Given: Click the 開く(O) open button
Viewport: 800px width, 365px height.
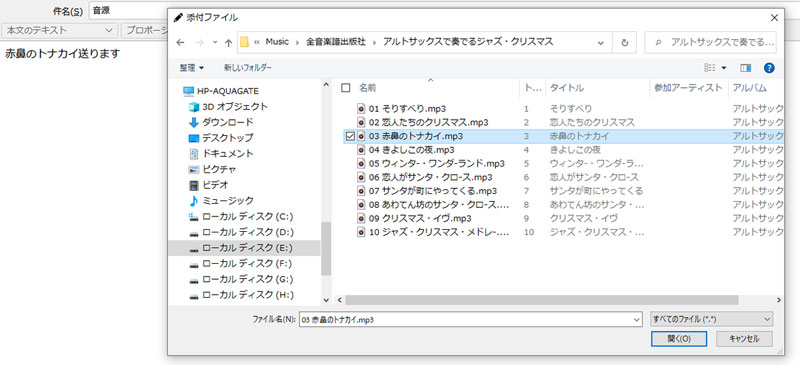Looking at the screenshot, I should click(x=679, y=338).
